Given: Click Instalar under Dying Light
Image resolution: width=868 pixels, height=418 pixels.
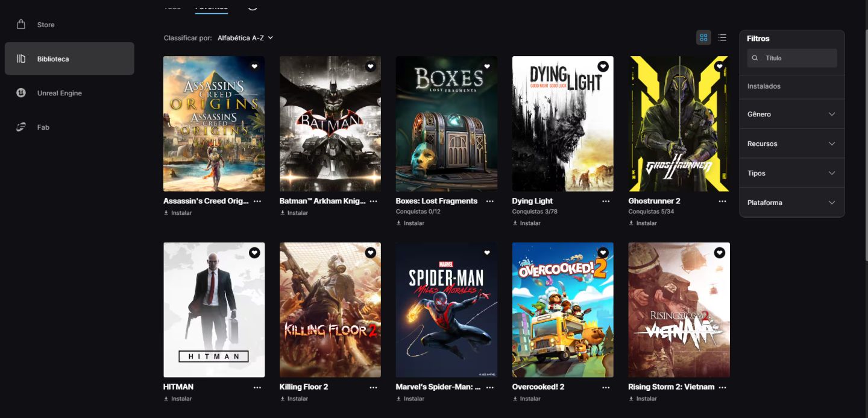Looking at the screenshot, I should 527,223.
